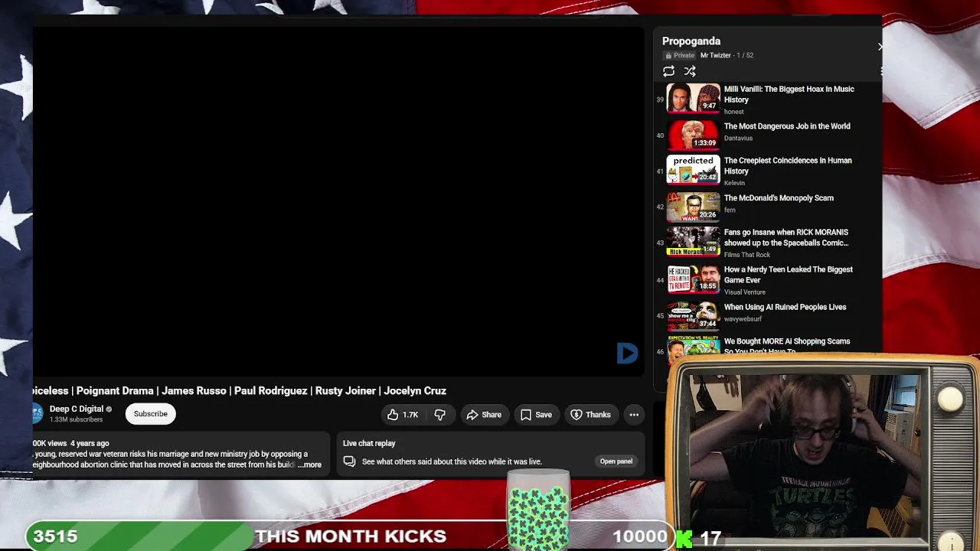Play Creepiest Coincidences In Human History thumbnail
The image size is (980, 551).
693,170
